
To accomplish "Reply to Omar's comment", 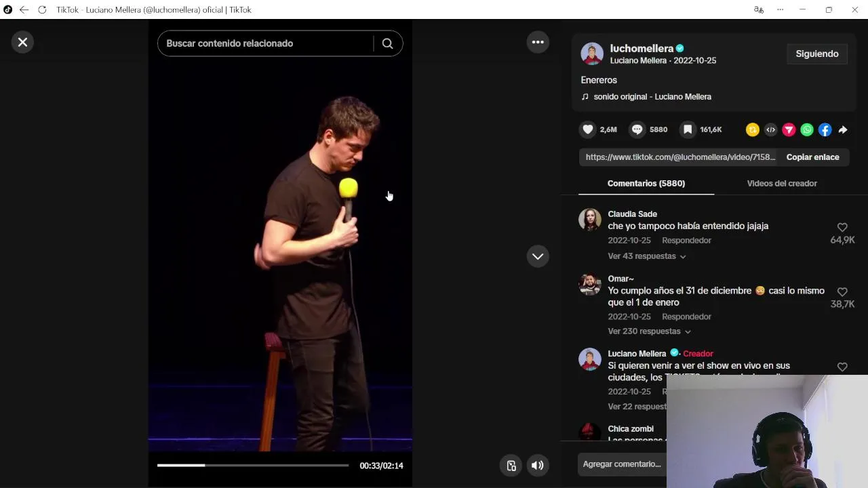I will coord(686,317).
